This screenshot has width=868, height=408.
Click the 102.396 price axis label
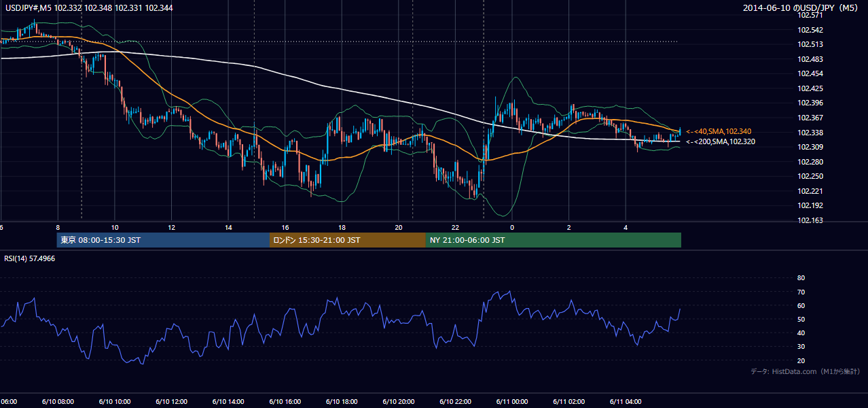[x=810, y=103]
